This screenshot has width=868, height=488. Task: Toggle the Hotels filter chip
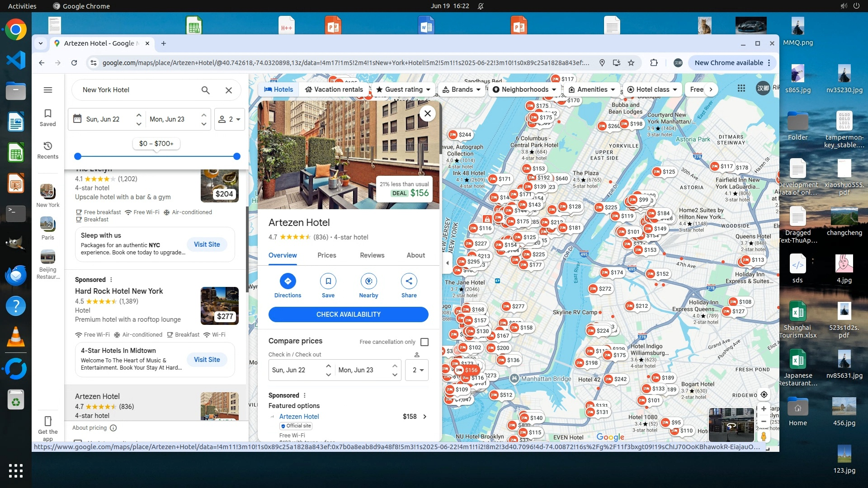tap(278, 89)
